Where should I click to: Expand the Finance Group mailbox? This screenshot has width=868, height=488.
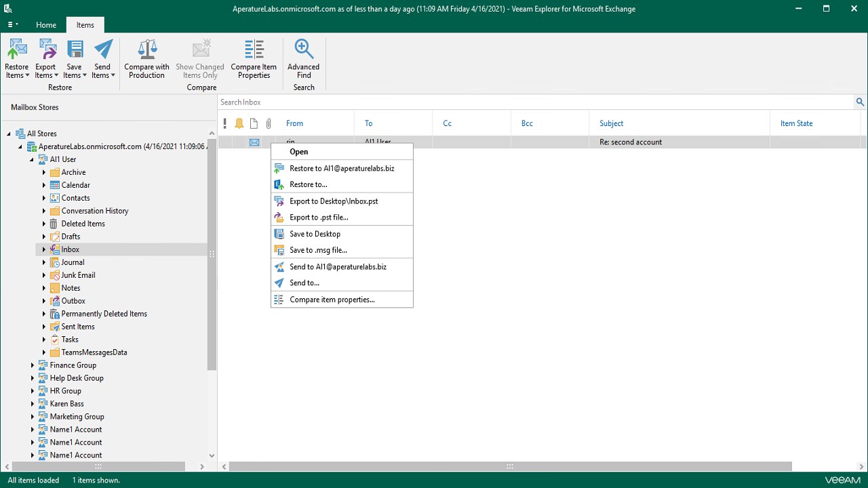point(33,365)
